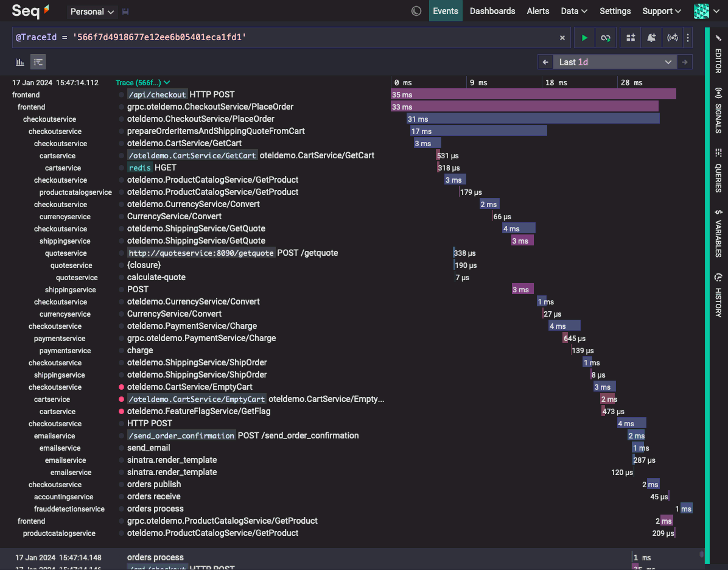Select the redis HGET span row

(152, 167)
